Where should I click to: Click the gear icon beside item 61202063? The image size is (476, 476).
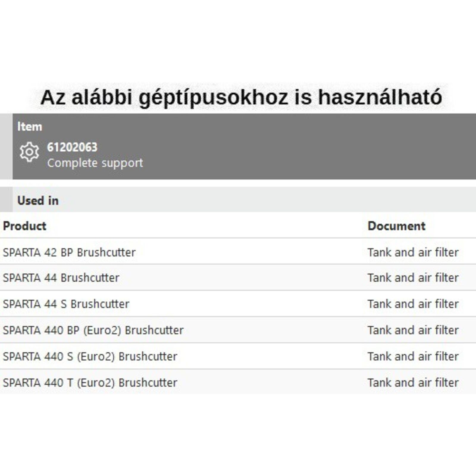point(29,152)
